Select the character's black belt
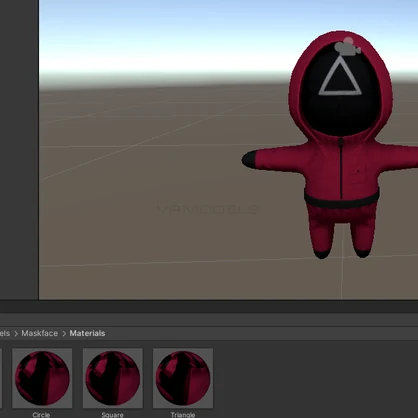Viewport: 418px width, 418px height. 342,199
